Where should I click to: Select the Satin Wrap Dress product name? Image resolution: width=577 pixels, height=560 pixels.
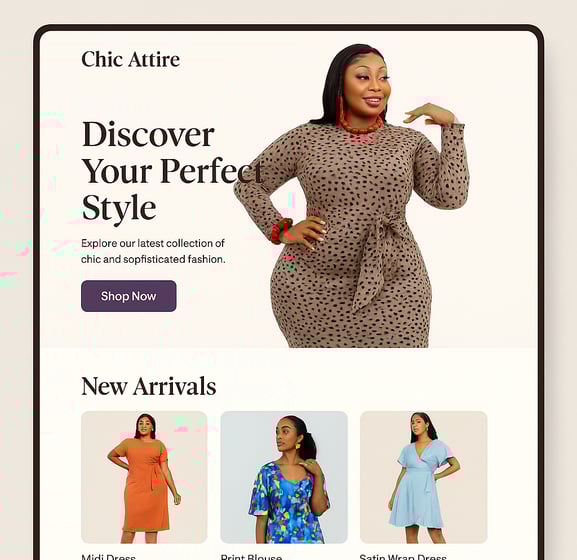[x=403, y=557]
